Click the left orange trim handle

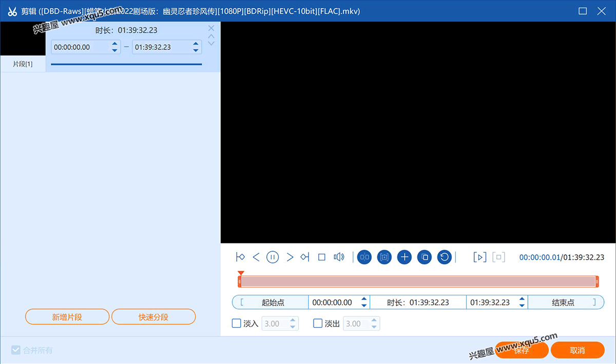click(x=239, y=281)
